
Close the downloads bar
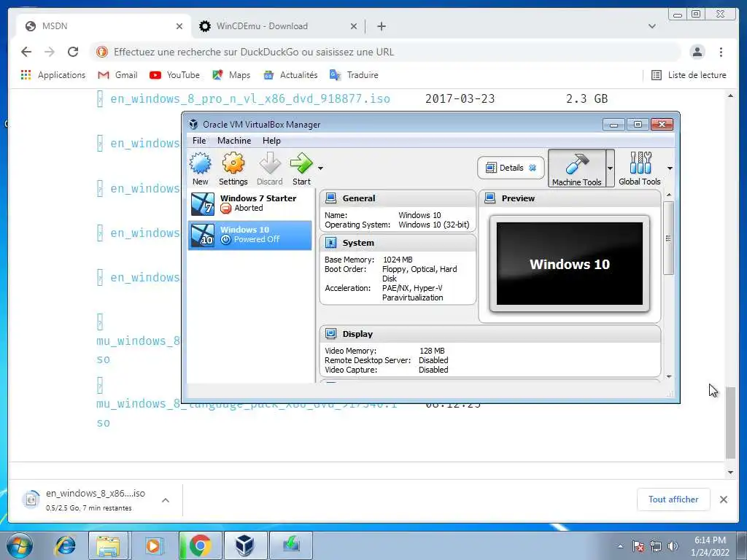(x=723, y=499)
